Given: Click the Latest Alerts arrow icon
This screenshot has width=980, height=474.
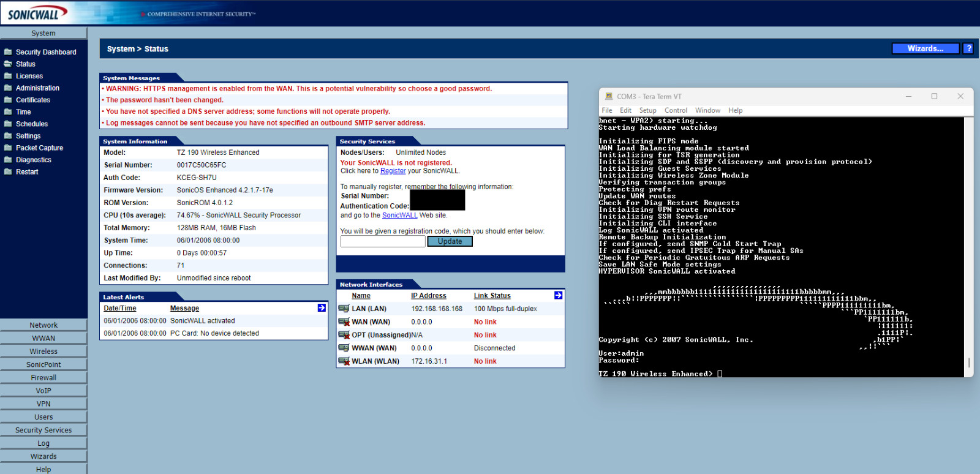Looking at the screenshot, I should [322, 307].
